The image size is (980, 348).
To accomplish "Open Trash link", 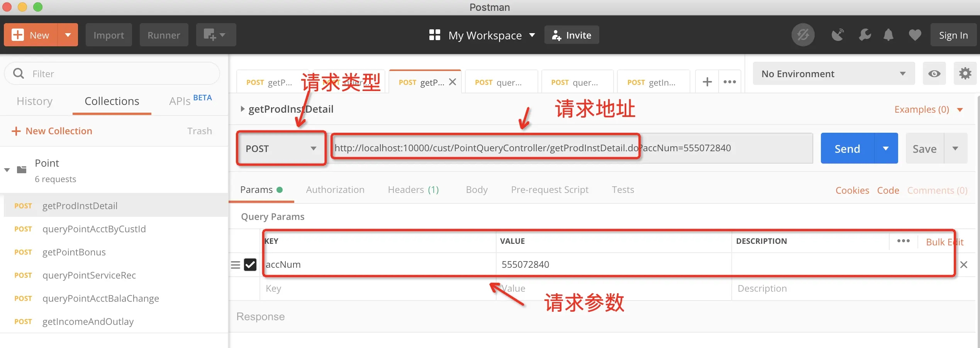I will (199, 131).
